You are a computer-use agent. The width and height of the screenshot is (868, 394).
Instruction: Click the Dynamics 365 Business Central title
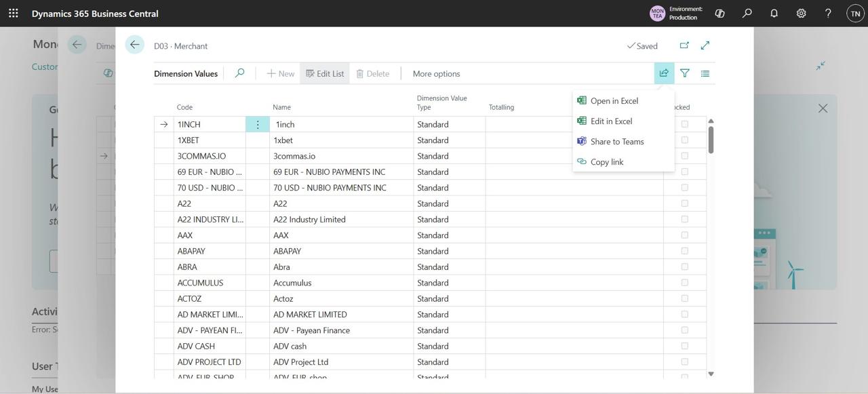pos(95,14)
